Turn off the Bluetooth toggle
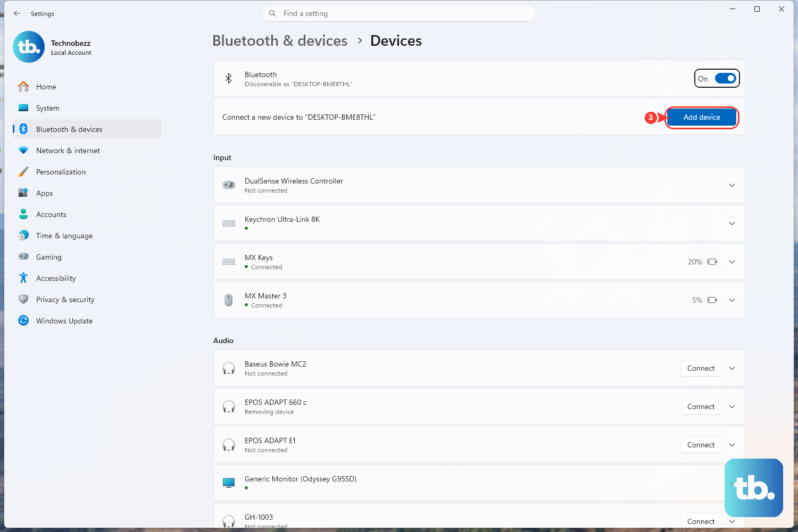 725,78
